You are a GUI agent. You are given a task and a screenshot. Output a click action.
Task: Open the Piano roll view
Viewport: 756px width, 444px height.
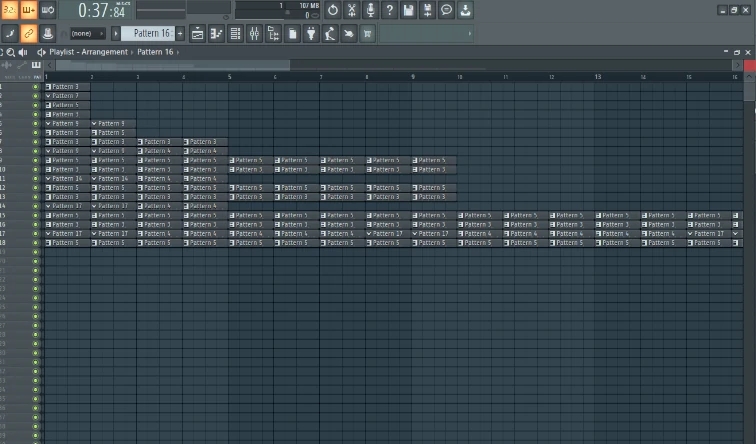coord(217,34)
